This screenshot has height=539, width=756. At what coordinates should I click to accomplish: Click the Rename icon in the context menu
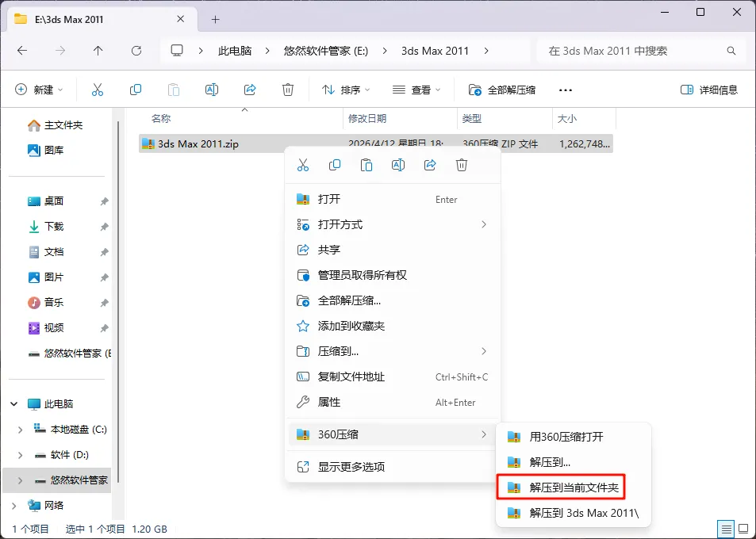pyautogui.click(x=398, y=165)
